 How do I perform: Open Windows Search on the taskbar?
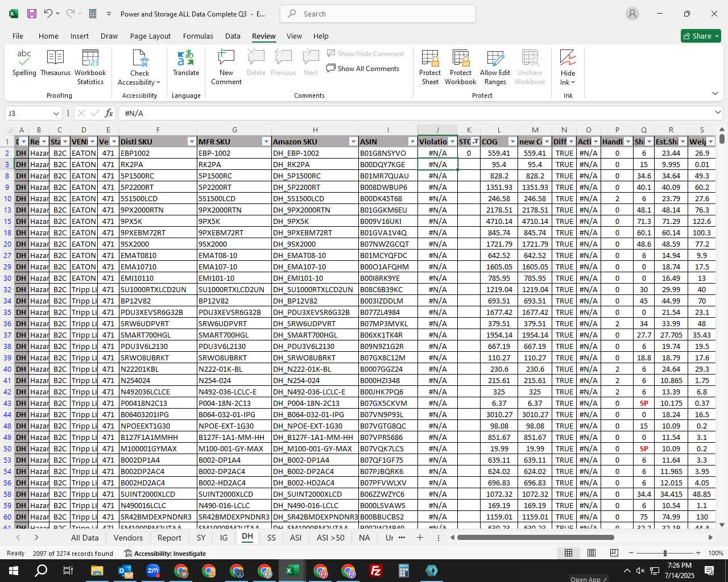click(x=42, y=571)
